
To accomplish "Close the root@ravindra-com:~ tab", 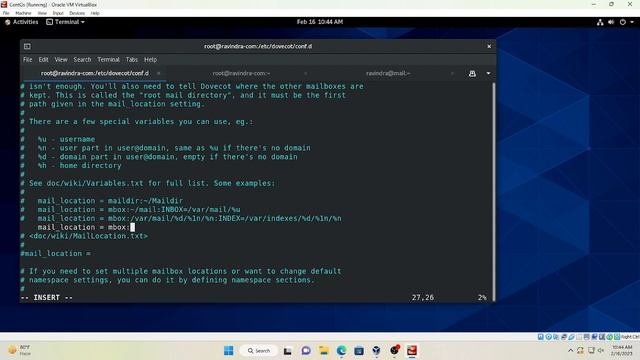I will pyautogui.click(x=305, y=73).
